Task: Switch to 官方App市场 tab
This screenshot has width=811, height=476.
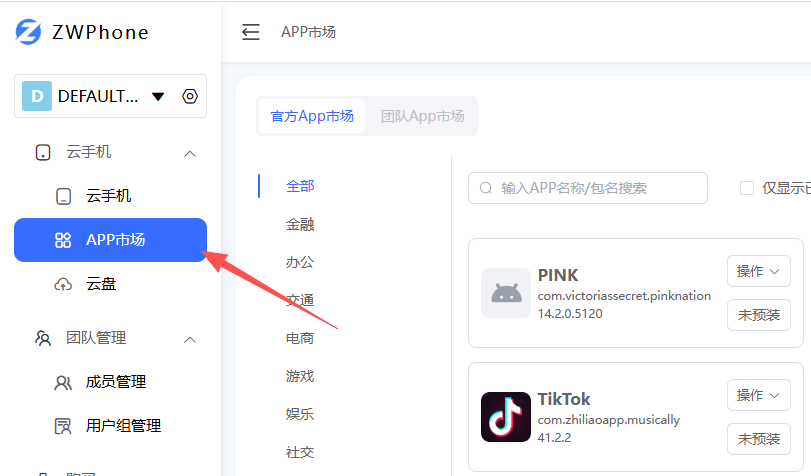Action: pos(312,116)
